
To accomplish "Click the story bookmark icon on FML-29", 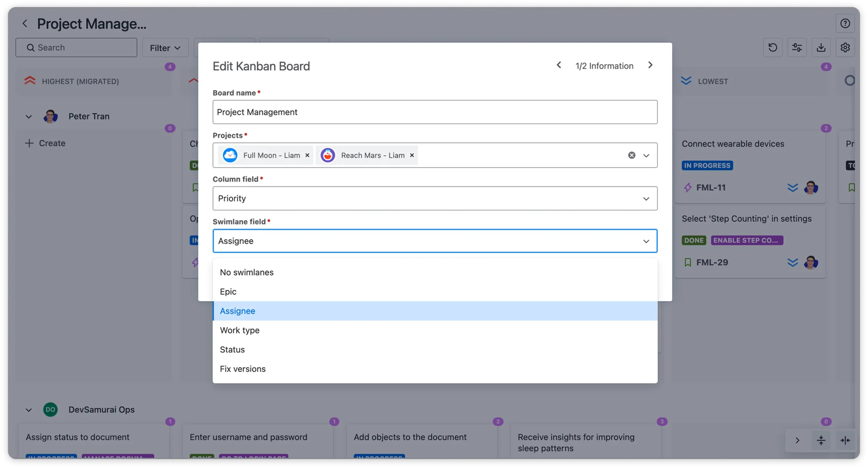I will [x=687, y=262].
